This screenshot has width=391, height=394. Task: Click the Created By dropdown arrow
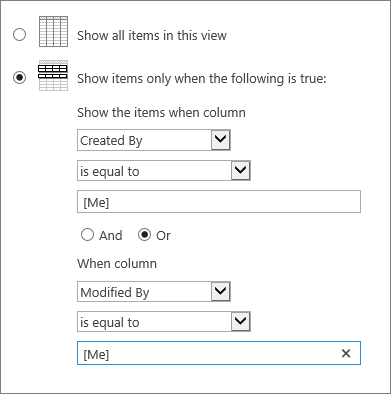pos(221,140)
